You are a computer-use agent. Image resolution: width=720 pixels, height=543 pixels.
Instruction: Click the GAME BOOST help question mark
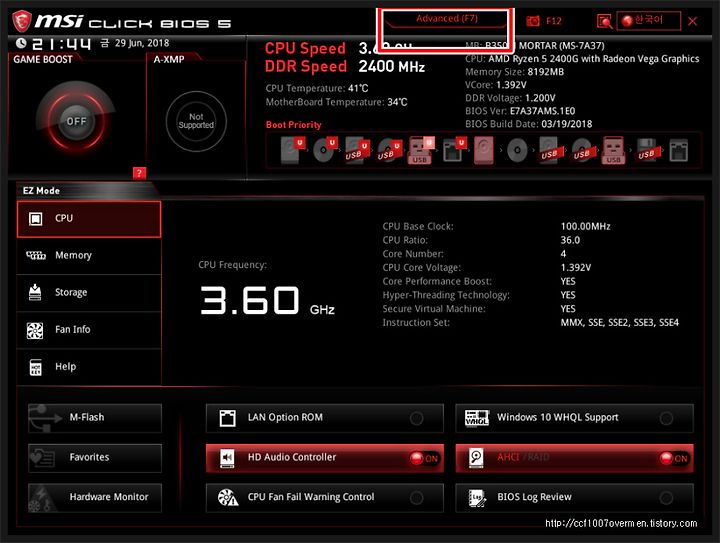pyautogui.click(x=139, y=173)
